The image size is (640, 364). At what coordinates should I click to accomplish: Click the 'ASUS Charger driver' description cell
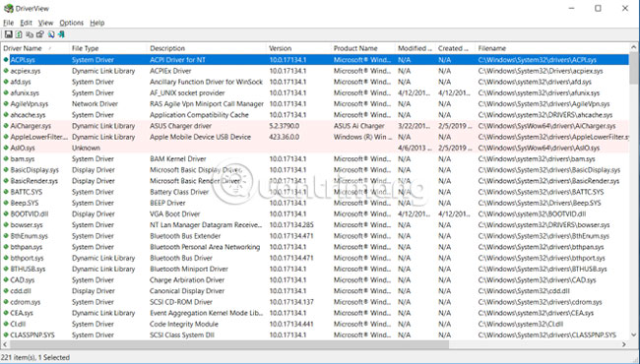point(180,126)
